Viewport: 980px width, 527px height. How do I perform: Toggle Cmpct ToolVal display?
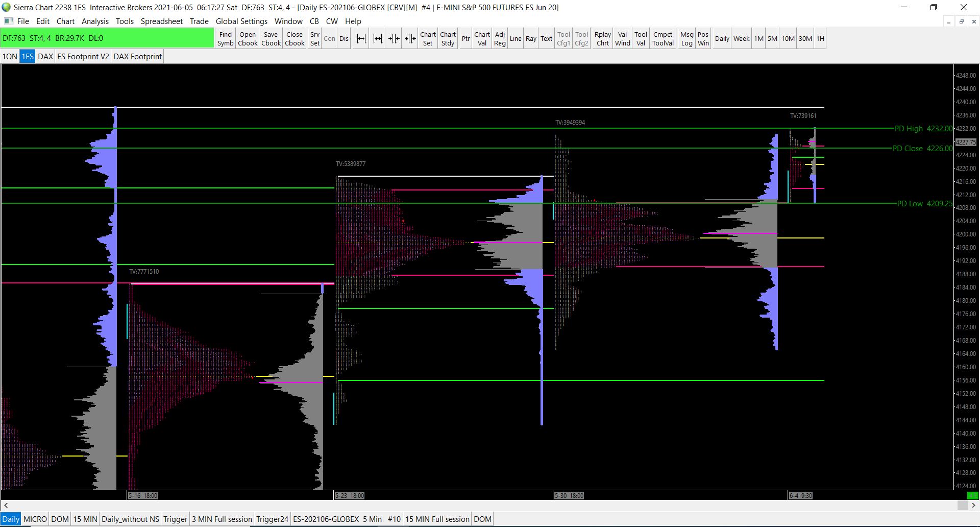(x=663, y=39)
